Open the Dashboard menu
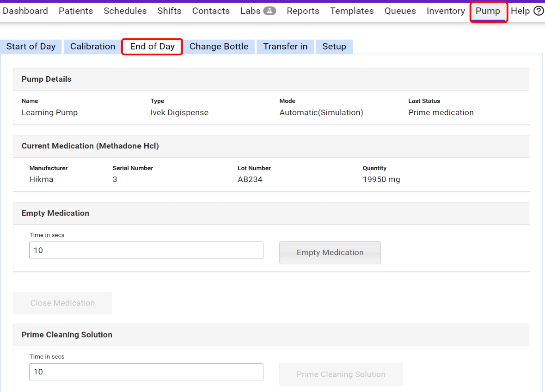The width and height of the screenshot is (545, 392). (25, 11)
